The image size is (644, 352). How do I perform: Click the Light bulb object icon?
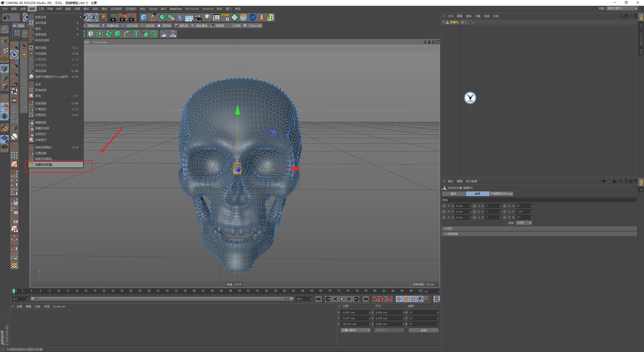click(x=207, y=17)
